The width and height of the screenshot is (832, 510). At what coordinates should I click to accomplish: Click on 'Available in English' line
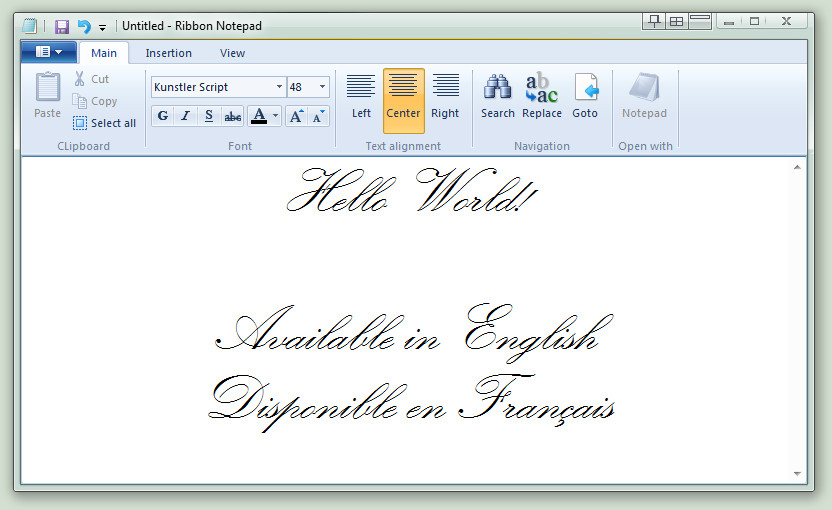[413, 333]
